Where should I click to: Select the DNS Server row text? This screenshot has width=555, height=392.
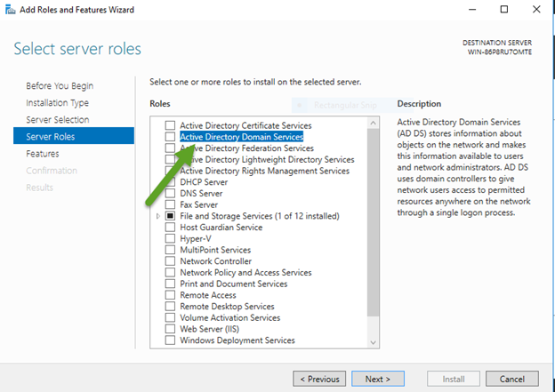[x=201, y=193]
